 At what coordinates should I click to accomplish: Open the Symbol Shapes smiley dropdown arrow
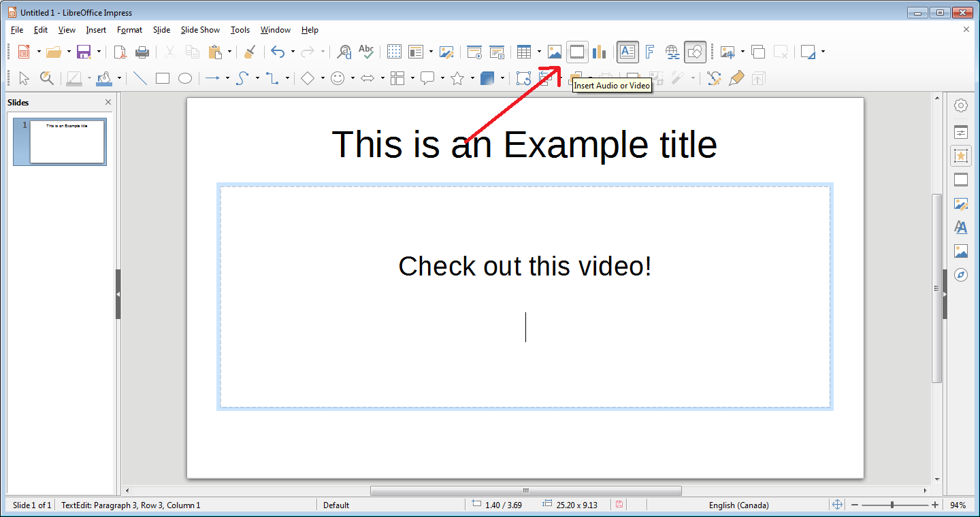click(353, 78)
